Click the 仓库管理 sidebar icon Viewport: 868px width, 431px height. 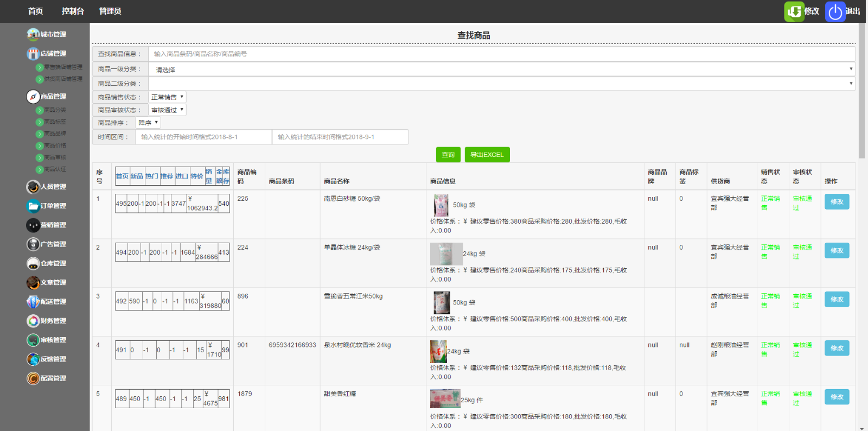pos(33,263)
